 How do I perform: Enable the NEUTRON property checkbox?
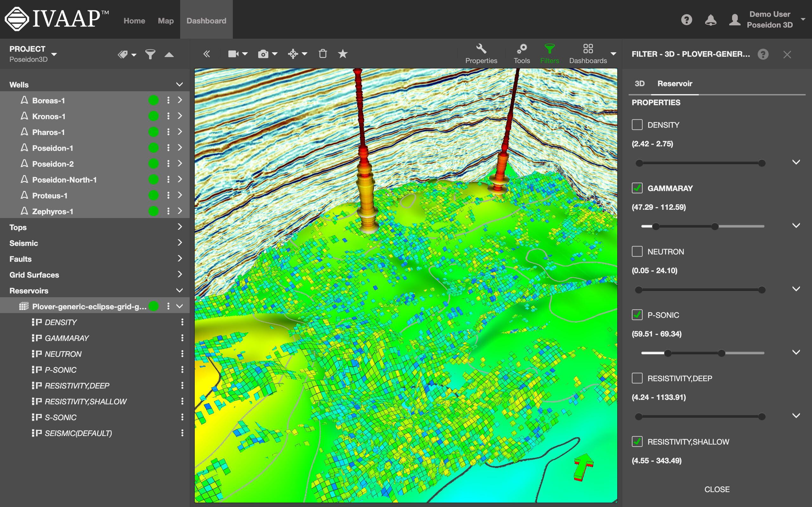click(x=637, y=252)
